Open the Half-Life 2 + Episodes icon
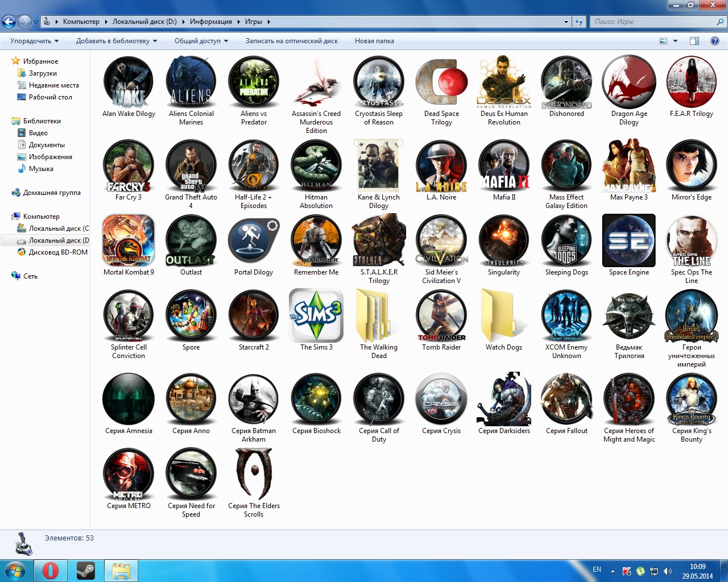Screen dimensions: 728x582 [254, 165]
